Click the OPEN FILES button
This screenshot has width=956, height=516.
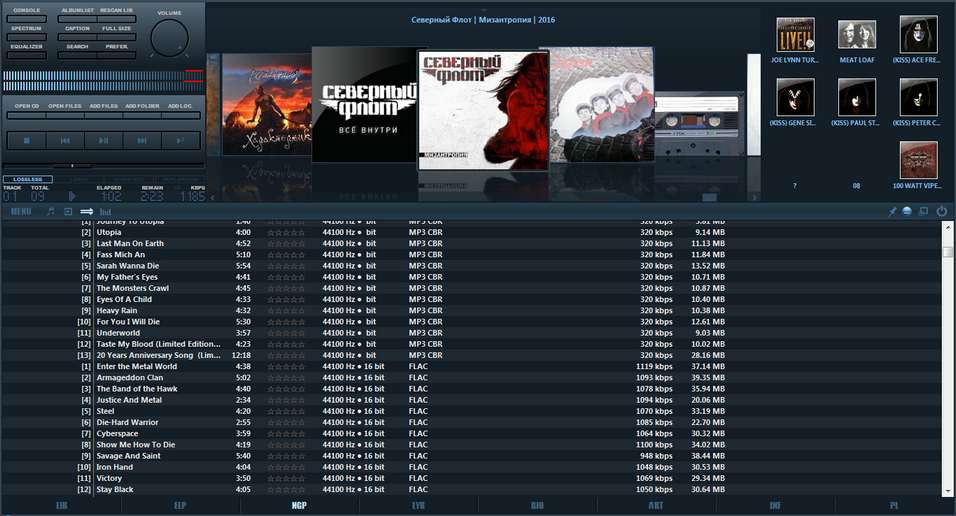[65, 115]
